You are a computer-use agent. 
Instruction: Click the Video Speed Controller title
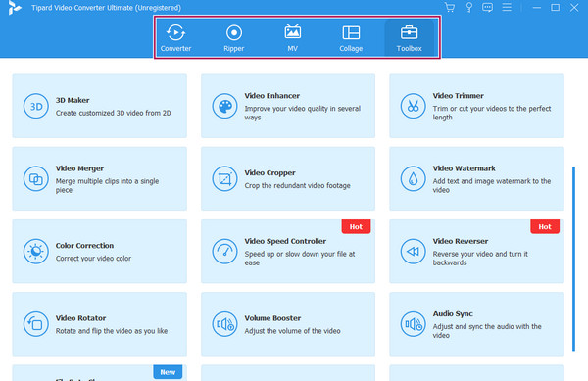point(285,241)
